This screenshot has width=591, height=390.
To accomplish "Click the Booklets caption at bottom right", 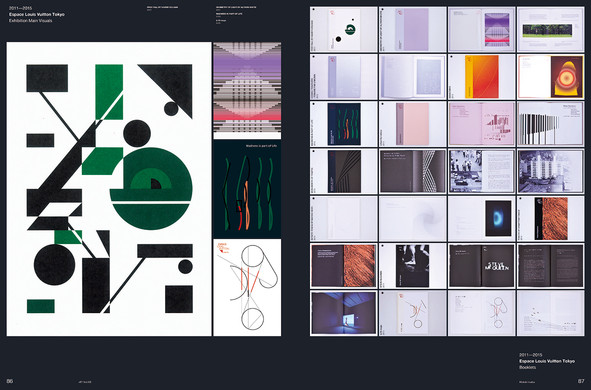I will pos(527,367).
